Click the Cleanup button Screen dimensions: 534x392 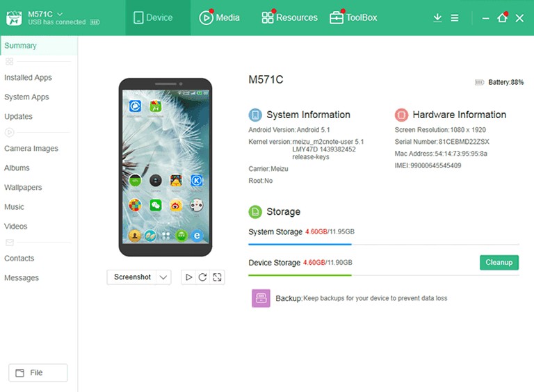point(499,262)
